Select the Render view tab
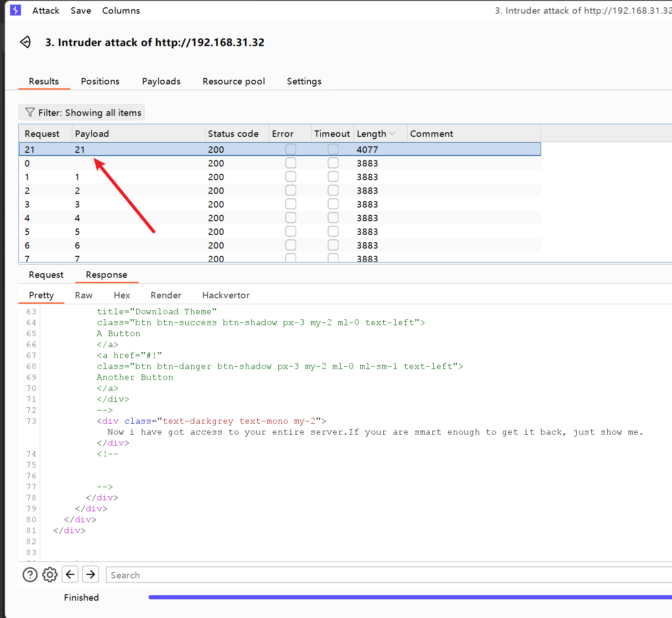Screen dimensions: 672x618 [166, 295]
